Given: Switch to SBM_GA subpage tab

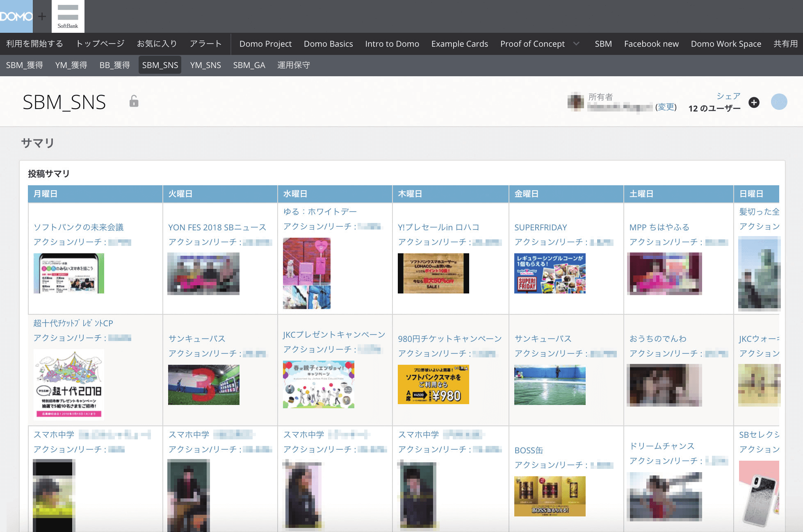Looking at the screenshot, I should click(249, 65).
